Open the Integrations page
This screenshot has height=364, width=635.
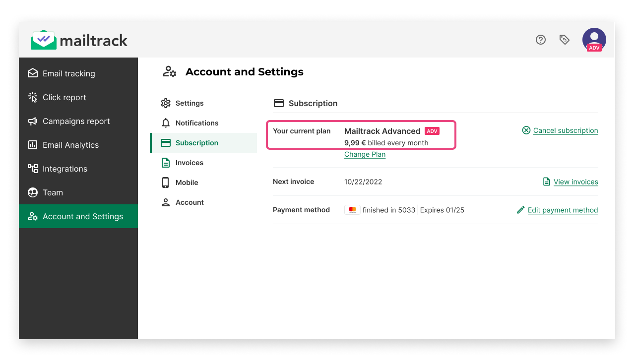[x=64, y=169]
